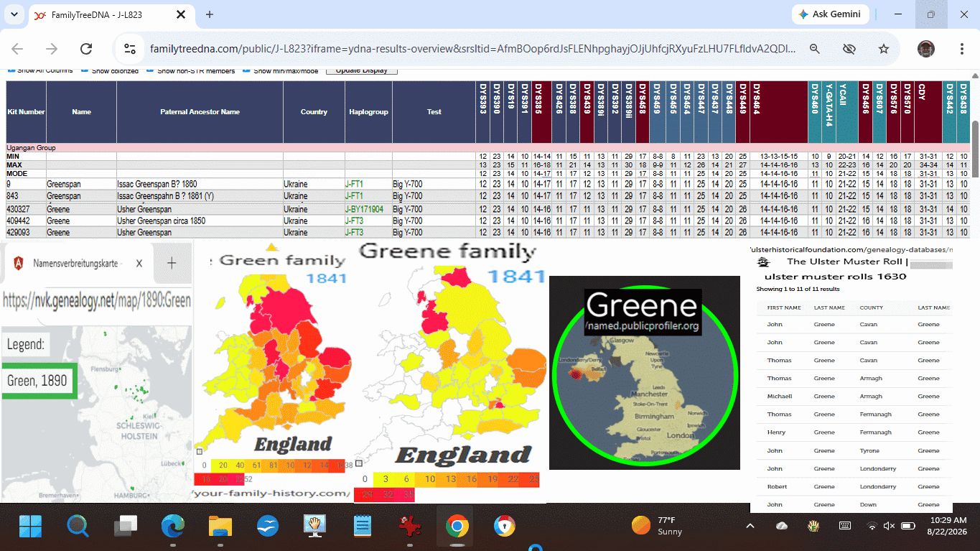This screenshot has height=551, width=980.
Task: Select kit number 430327 cell
Action: pos(27,209)
